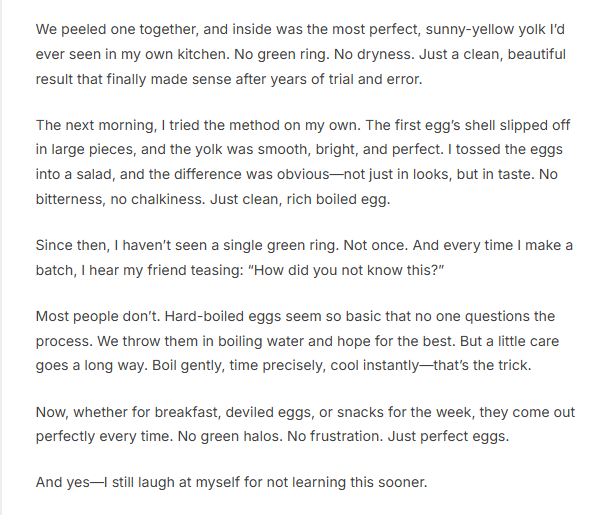The width and height of the screenshot is (605, 515).
Task: Click the final line starting "And yes"
Action: pyautogui.click(x=231, y=483)
